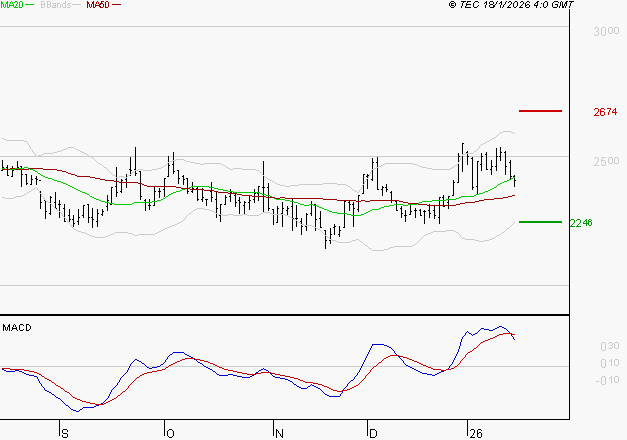Click the 030 MACD axis label
This screenshot has height=440, width=627.
point(610,346)
